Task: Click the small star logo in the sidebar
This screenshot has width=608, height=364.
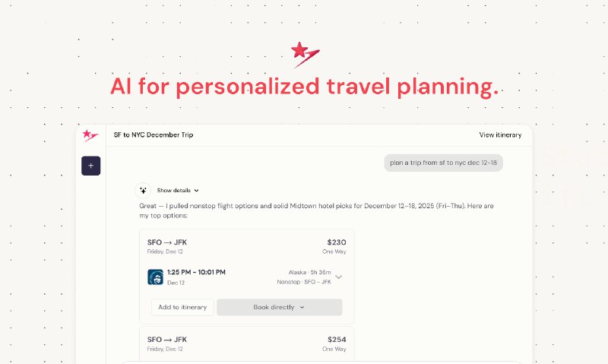Action: pos(90,135)
